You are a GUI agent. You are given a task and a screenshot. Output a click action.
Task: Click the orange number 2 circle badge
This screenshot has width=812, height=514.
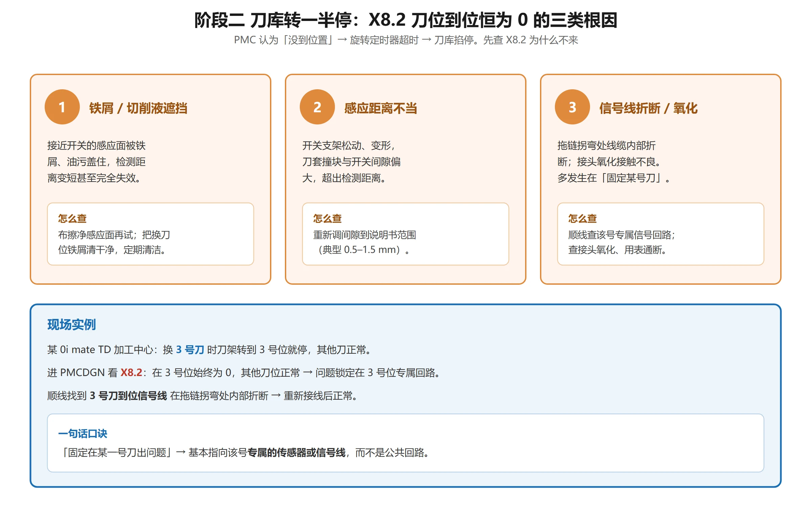pyautogui.click(x=317, y=107)
